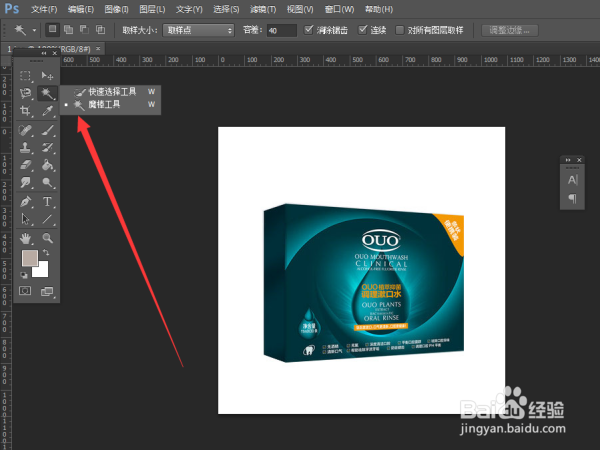Screen dimensions: 600x450
Task: Select the Clone Stamp tool
Action: [x=25, y=147]
